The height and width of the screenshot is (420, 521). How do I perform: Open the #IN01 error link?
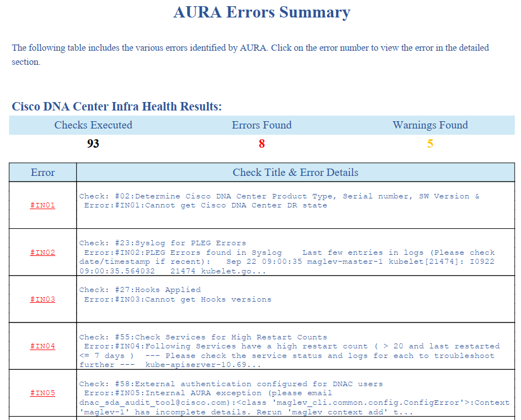click(43, 205)
